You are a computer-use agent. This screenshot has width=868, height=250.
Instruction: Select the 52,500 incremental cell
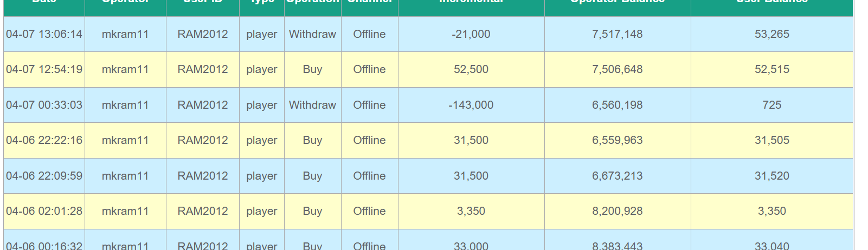(x=471, y=69)
